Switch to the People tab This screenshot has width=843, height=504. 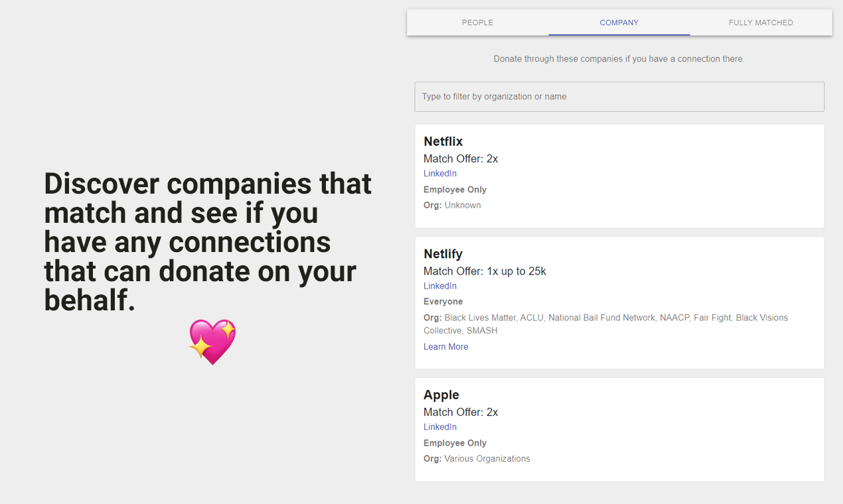(x=477, y=23)
